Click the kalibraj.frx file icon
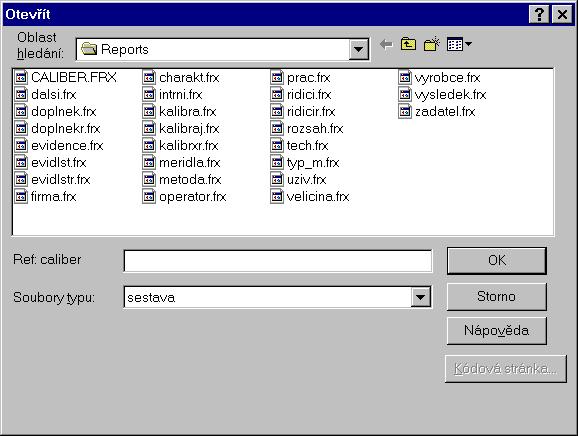Image resolution: width=578 pixels, height=436 pixels. [x=149, y=128]
